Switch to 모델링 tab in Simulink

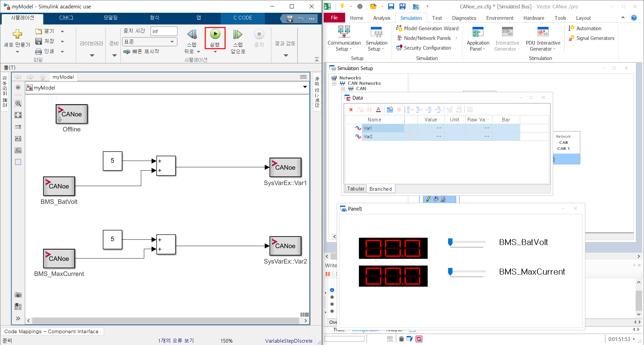point(110,18)
